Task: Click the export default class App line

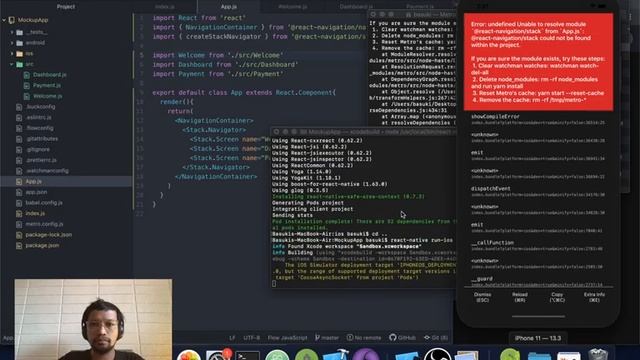Action: click(244, 93)
